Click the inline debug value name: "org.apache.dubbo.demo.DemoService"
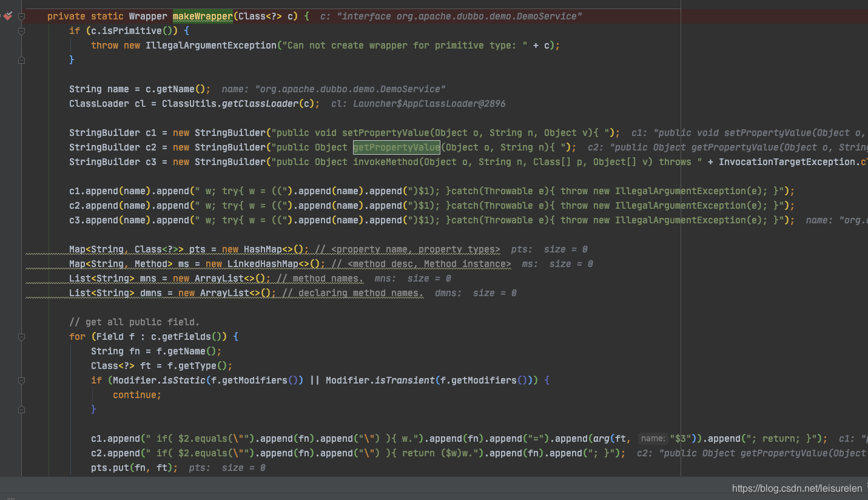This screenshot has width=868, height=500. coord(334,89)
